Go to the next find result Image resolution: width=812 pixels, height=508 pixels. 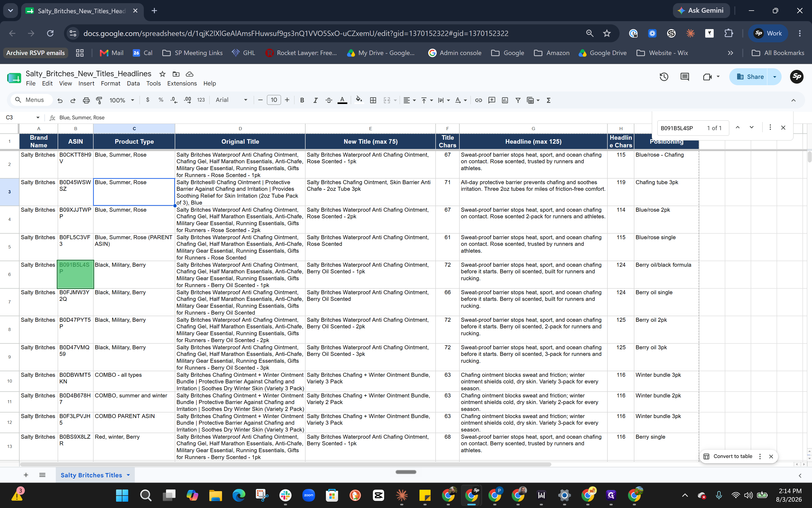pyautogui.click(x=752, y=127)
